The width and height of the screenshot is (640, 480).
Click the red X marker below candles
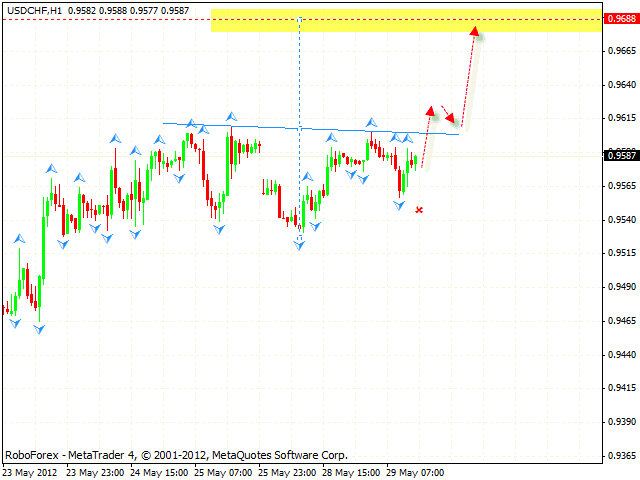coord(419,209)
